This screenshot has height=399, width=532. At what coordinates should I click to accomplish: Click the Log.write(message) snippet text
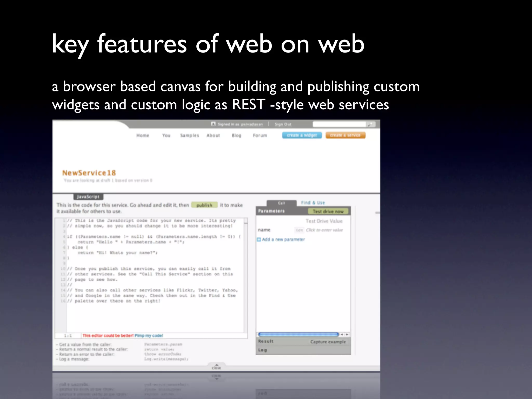tap(166, 359)
